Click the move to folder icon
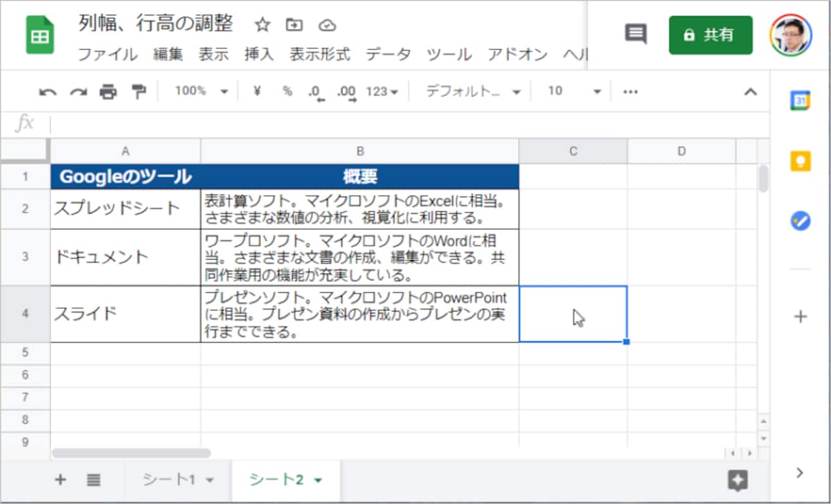Image resolution: width=831 pixels, height=504 pixels. point(294,25)
